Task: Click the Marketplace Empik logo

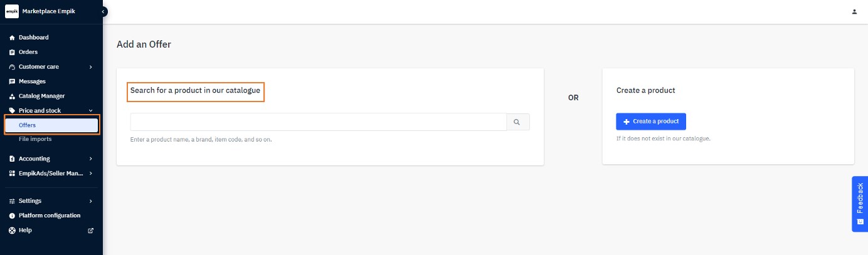Action: (x=12, y=11)
